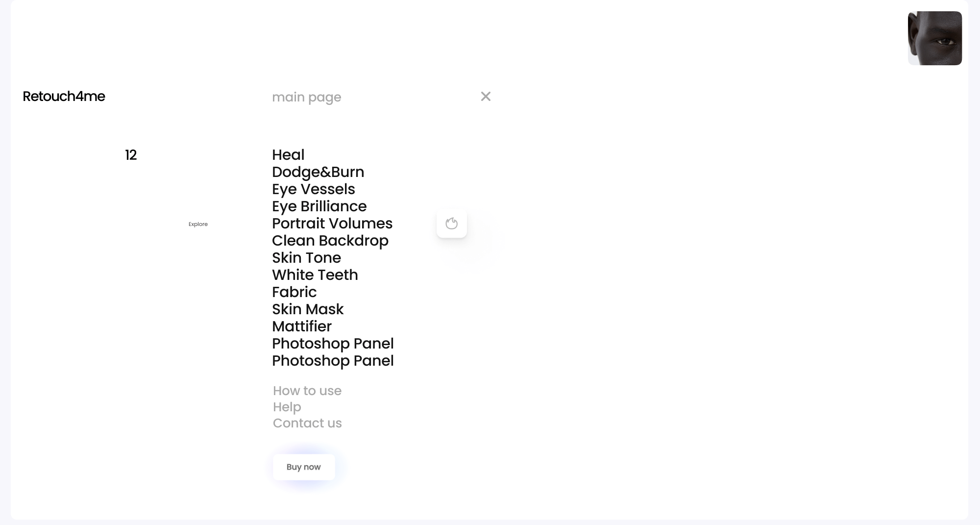Click the Help link
Image resolution: width=980 pixels, height=525 pixels.
coord(287,407)
